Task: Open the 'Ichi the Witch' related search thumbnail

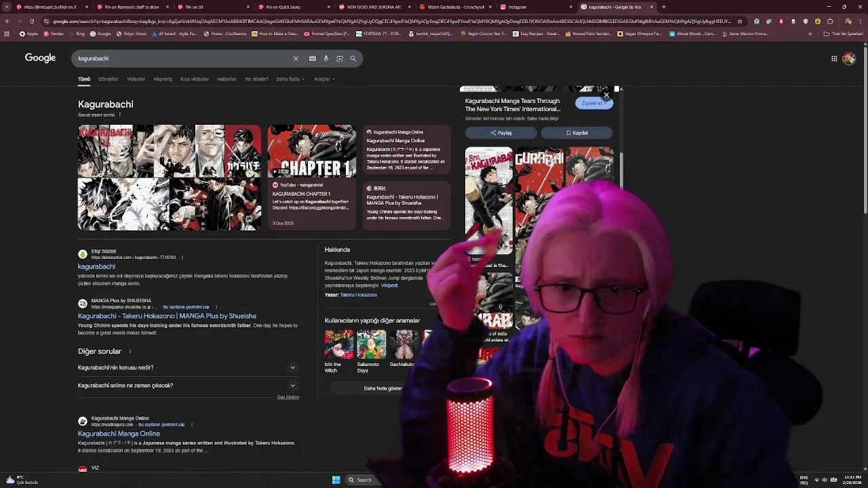Action: tap(339, 344)
